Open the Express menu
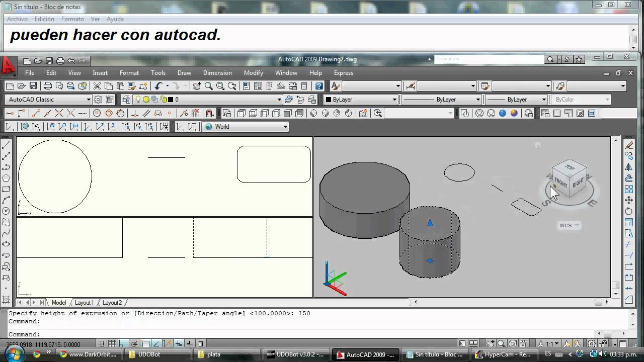644x362 pixels. (344, 73)
